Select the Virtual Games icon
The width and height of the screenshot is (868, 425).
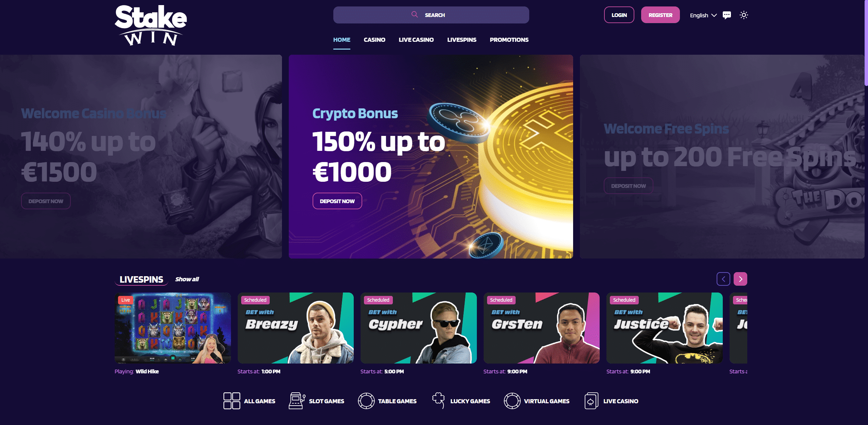tap(512, 401)
